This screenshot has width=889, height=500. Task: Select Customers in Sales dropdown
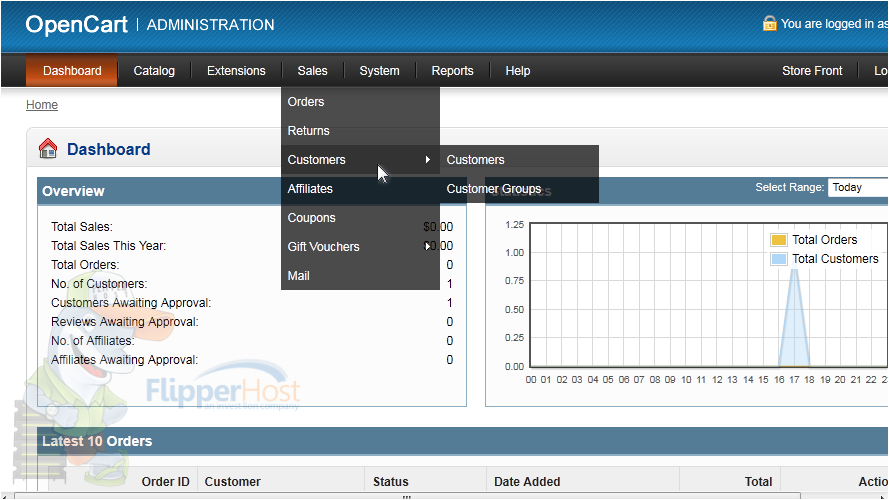pos(360,160)
